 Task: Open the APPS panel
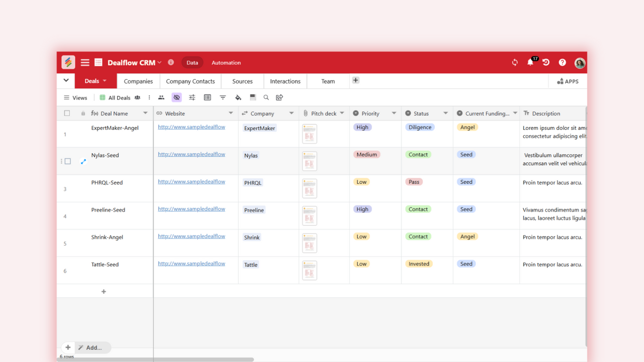(568, 81)
